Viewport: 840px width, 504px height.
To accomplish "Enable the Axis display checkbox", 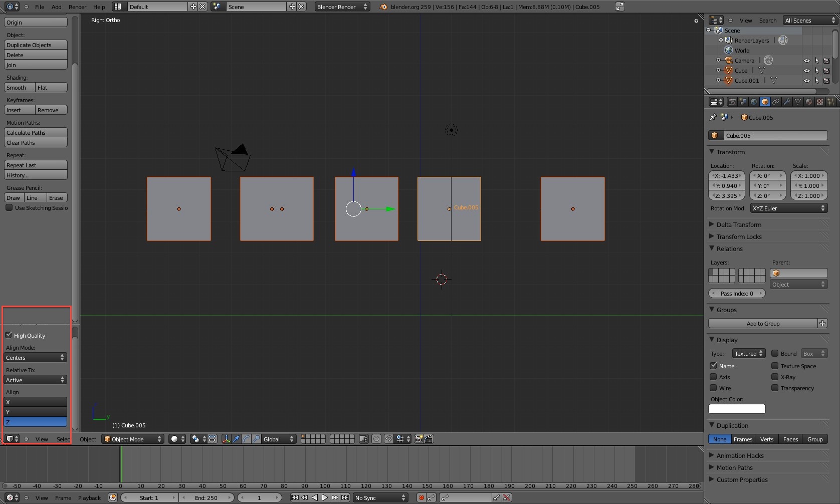I will click(x=713, y=377).
